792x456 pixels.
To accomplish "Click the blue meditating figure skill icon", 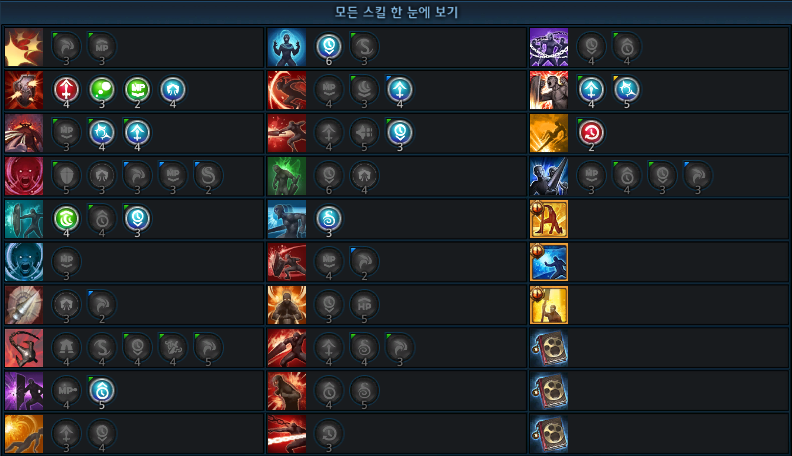I will (287, 47).
